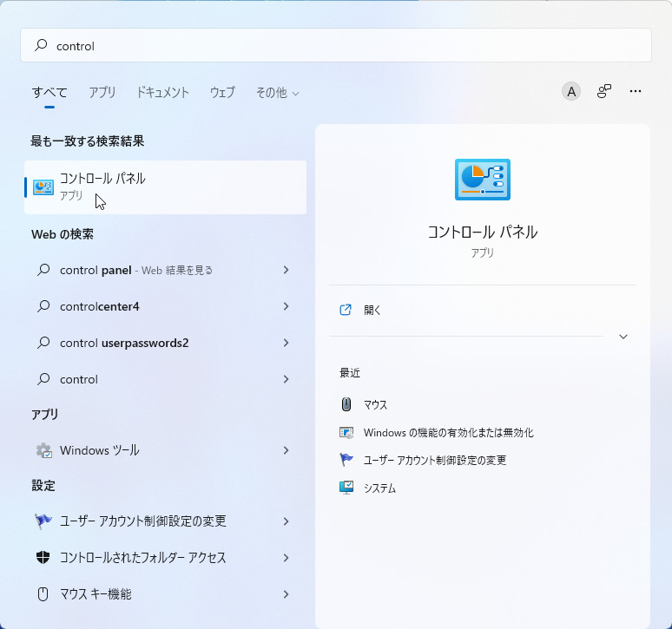
Task: Open recent ユーザー アカウント制御設定の変更
Action: click(435, 461)
